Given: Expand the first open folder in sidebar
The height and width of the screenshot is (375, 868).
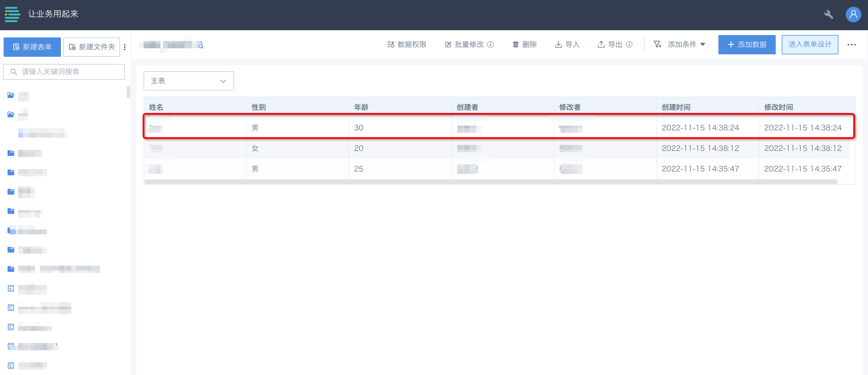Looking at the screenshot, I should (11, 95).
